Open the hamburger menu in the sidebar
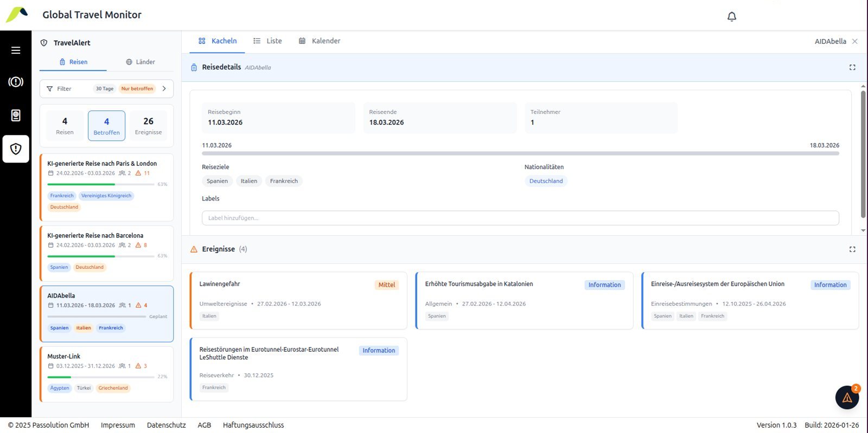Viewport: 868px width, 433px height. pyautogui.click(x=16, y=50)
